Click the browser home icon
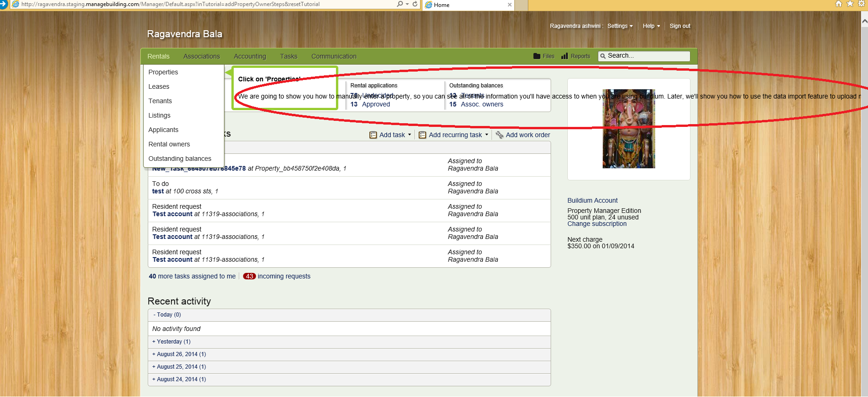 pos(839,4)
